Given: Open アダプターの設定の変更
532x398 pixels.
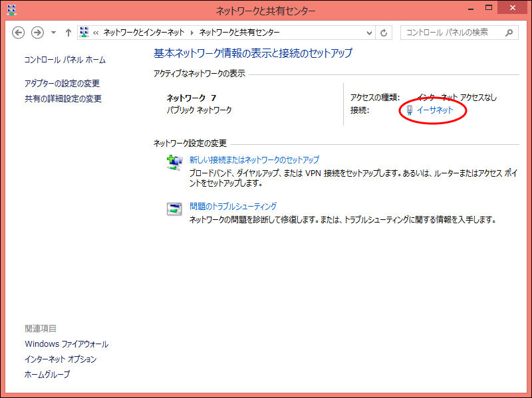Looking at the screenshot, I should [x=62, y=84].
